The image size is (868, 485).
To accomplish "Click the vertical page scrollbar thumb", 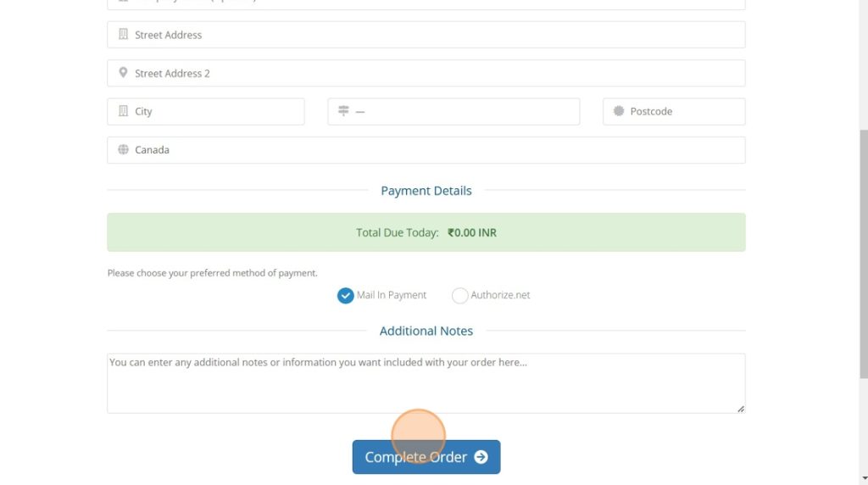I will click(864, 254).
